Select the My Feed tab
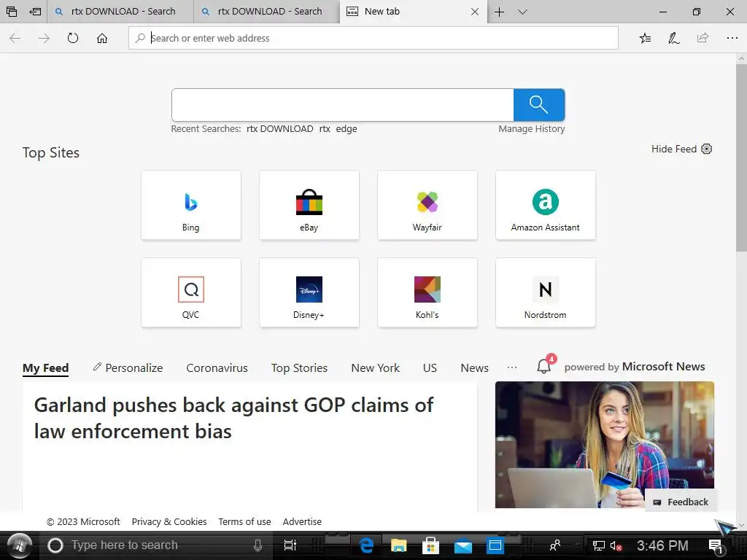 click(x=46, y=368)
